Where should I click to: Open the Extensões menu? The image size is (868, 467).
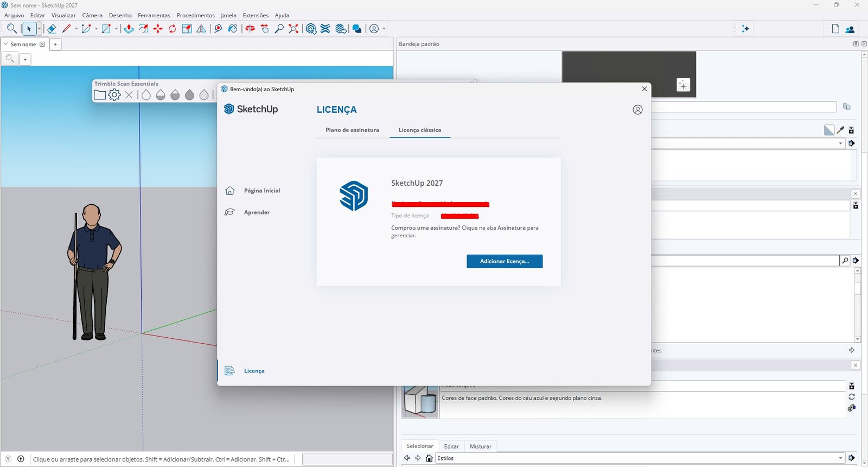[x=256, y=15]
